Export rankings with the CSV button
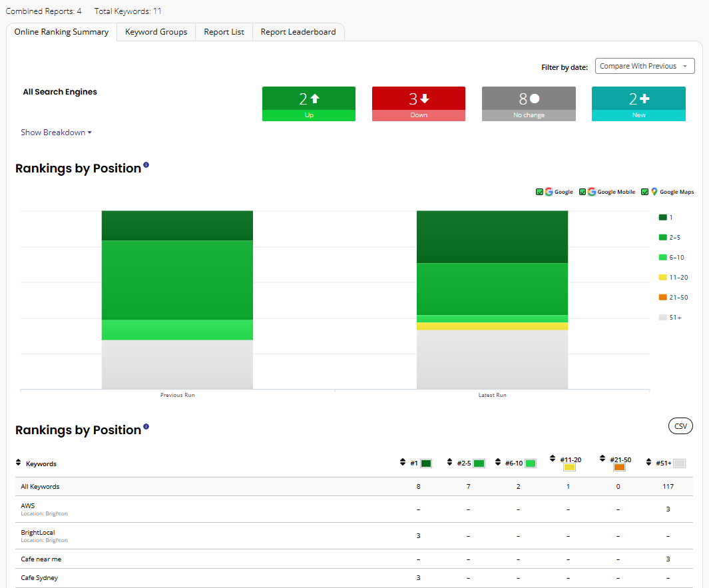Screen dimensions: 709x588 (x=680, y=426)
